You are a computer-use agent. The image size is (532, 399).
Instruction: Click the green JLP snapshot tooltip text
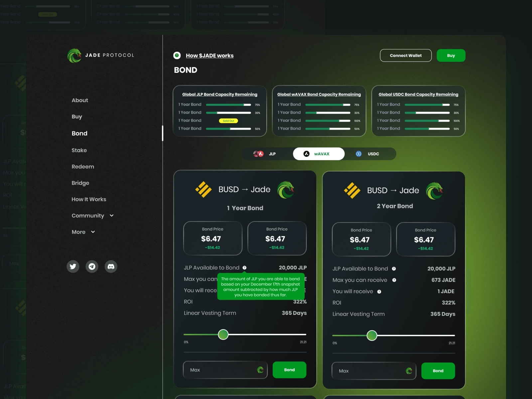click(260, 287)
